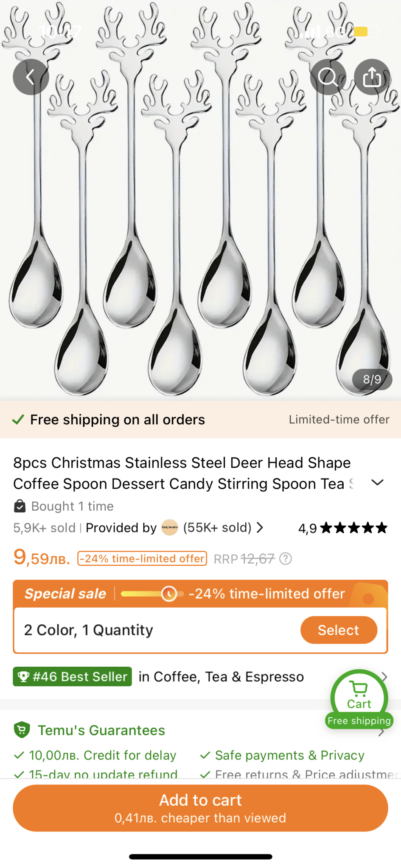Tap the share icon
Viewport: 401px width, 868px height.
tap(372, 77)
